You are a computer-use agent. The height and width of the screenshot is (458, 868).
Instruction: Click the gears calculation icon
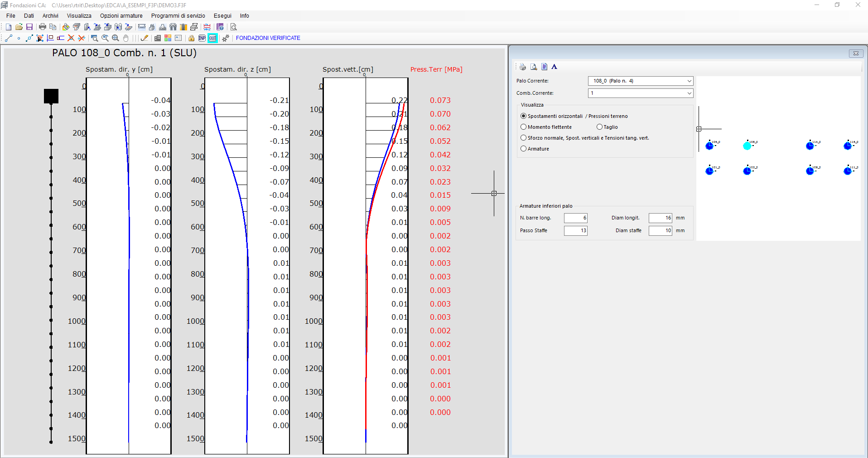click(226, 38)
